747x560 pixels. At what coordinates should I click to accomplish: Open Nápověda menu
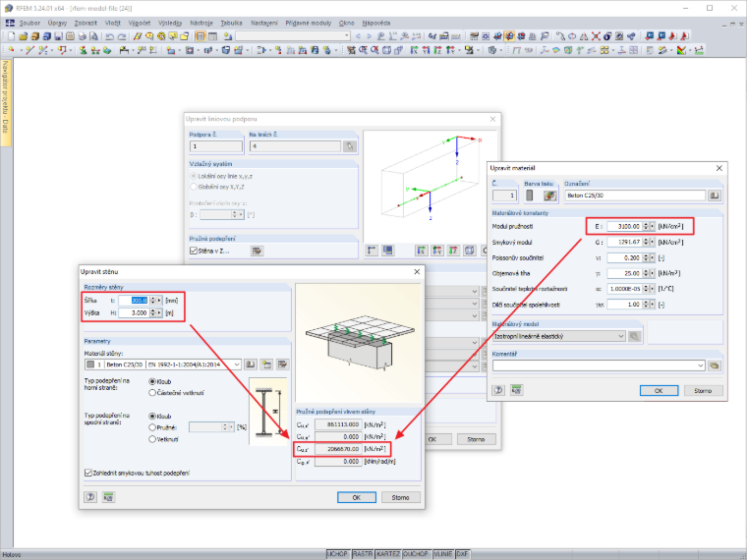tap(376, 23)
